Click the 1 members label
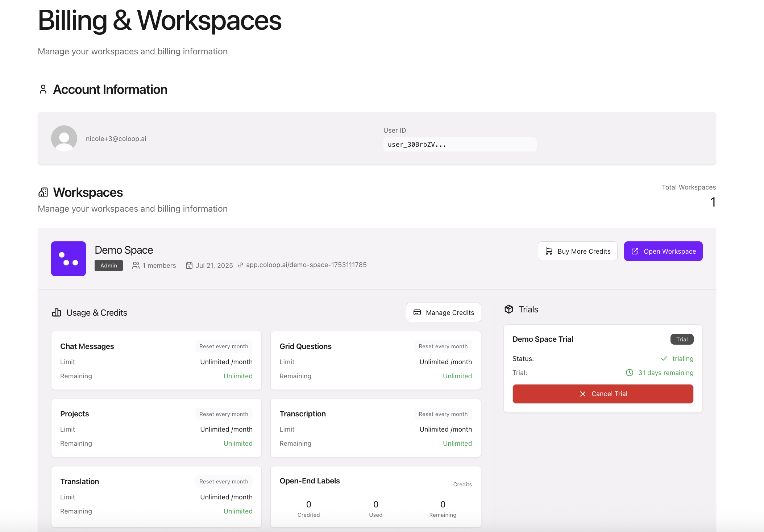This screenshot has width=764, height=532. (x=159, y=265)
